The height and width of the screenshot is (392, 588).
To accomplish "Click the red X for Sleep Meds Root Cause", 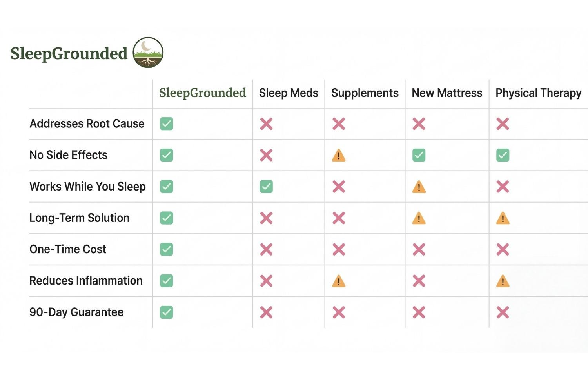I will coord(266,124).
